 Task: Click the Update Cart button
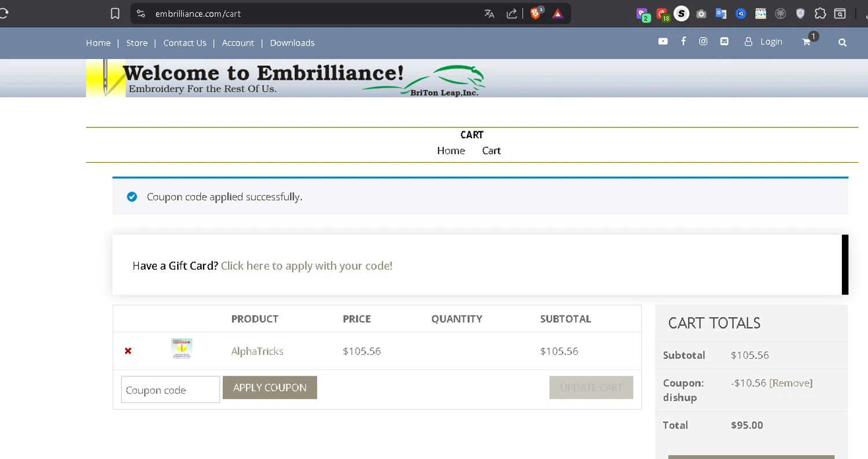591,388
